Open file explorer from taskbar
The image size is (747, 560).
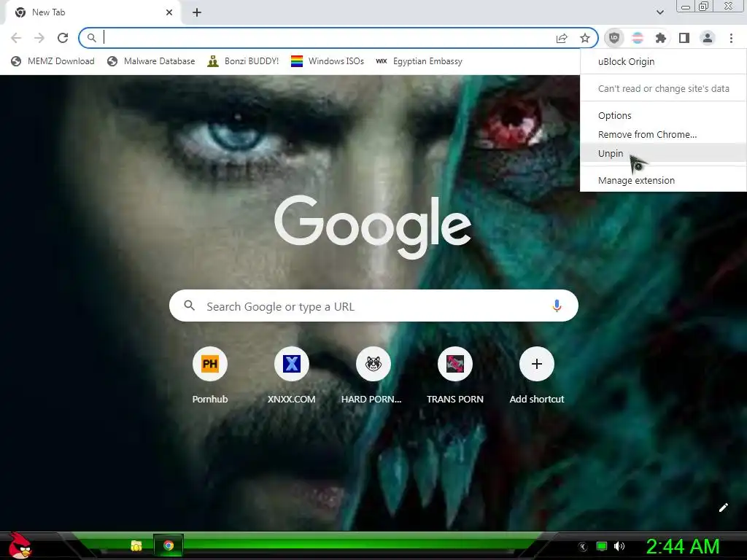click(x=136, y=545)
